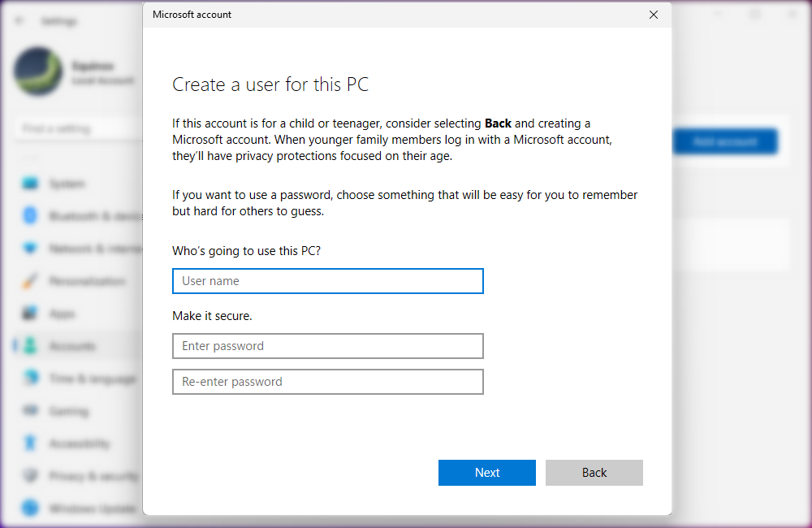Image resolution: width=812 pixels, height=528 pixels.
Task: Click the Accounts person icon in Settings
Action: click(x=30, y=345)
